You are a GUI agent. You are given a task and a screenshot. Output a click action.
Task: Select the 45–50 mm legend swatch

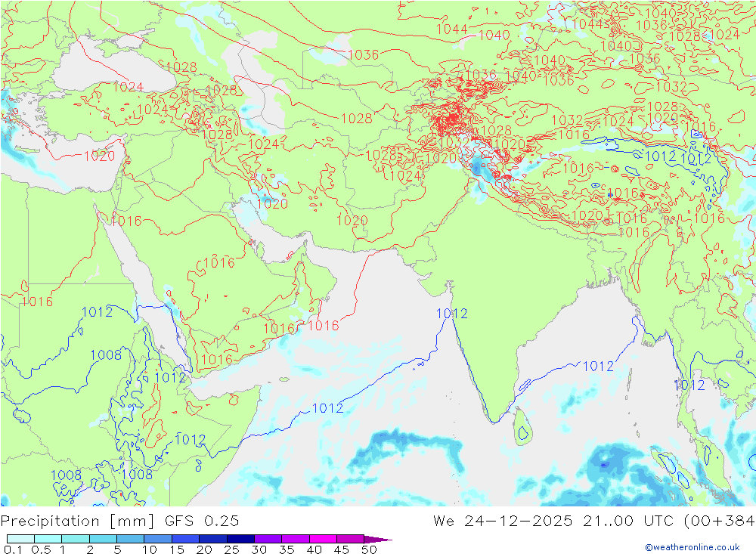click(x=350, y=539)
